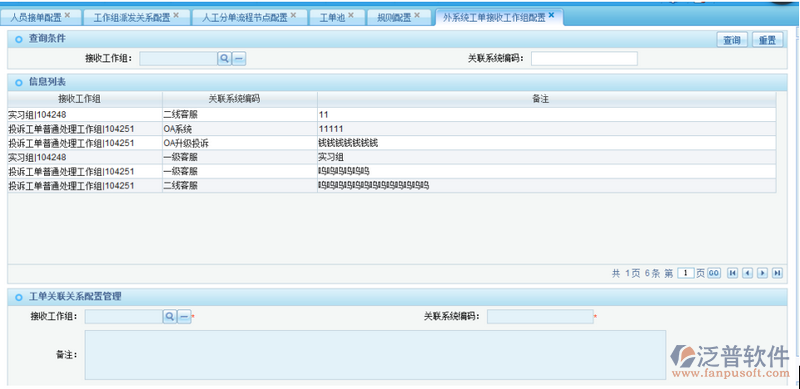The width and height of the screenshot is (800, 389).
Task: Go to first page of results
Action: tap(732, 273)
